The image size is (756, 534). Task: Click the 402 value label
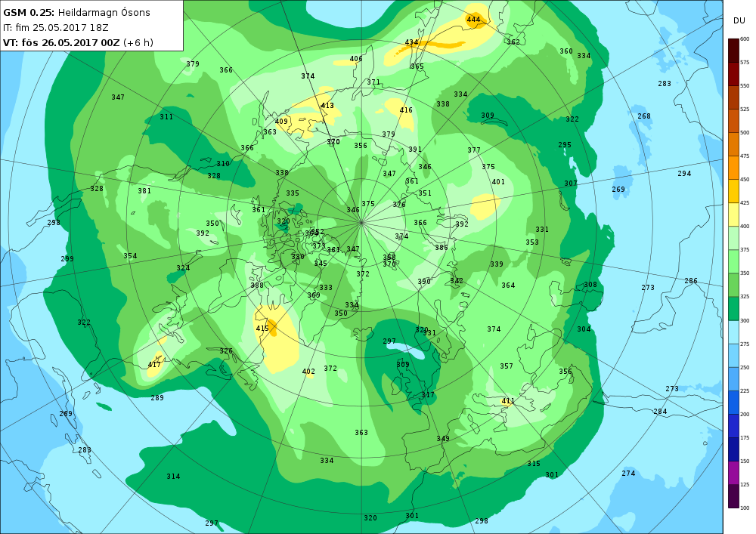(x=308, y=372)
